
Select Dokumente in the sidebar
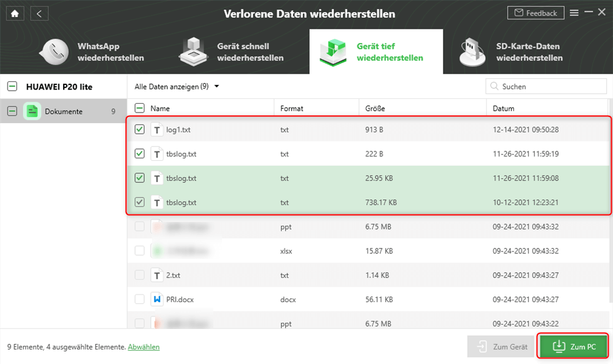(x=63, y=111)
